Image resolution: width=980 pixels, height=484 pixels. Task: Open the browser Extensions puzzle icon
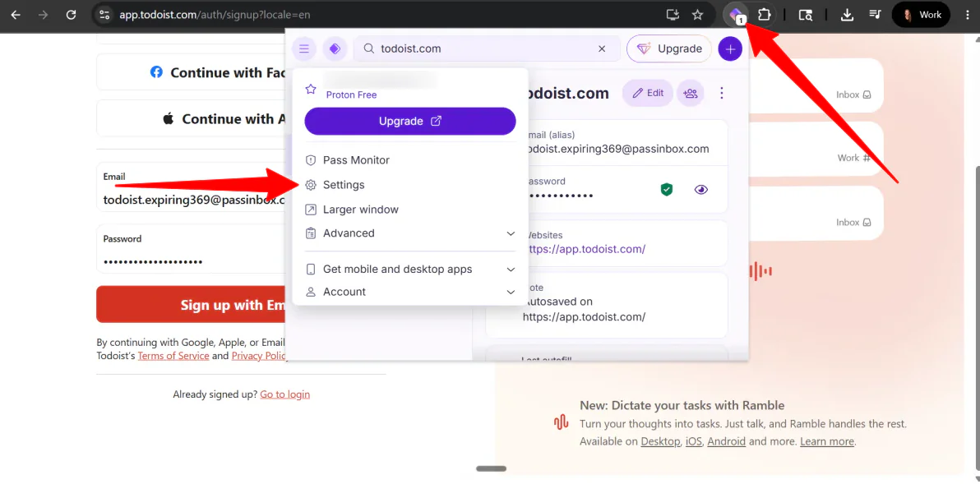pos(764,14)
